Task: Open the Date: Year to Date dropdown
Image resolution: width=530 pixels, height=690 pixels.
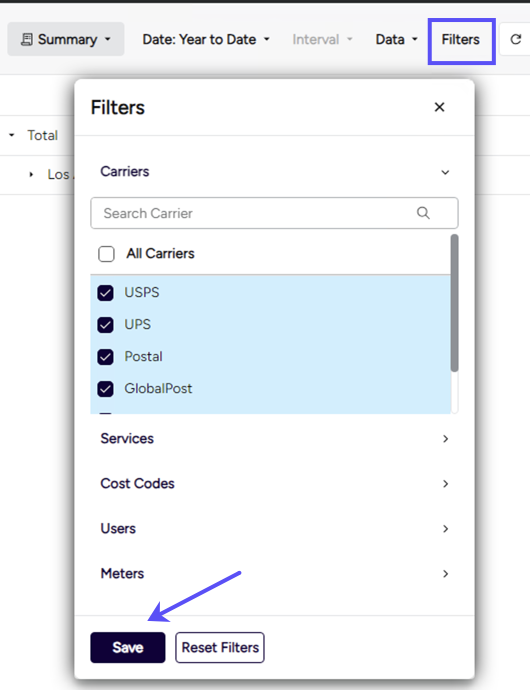Action: point(206,40)
